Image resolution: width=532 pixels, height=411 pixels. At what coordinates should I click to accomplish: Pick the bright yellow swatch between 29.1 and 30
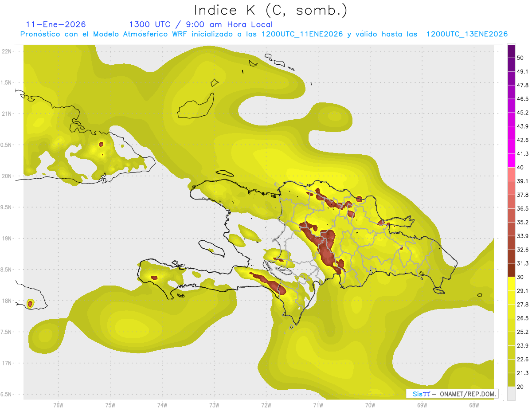[511, 284]
